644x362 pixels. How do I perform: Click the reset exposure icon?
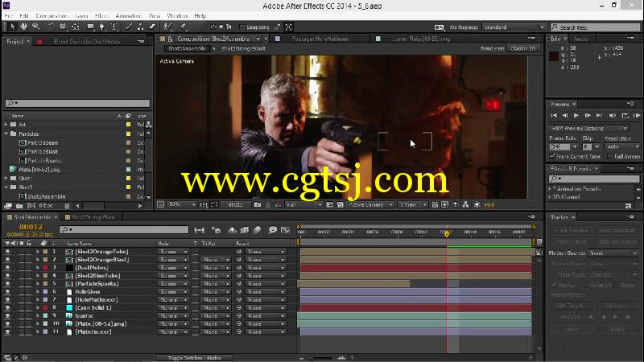coord(477,204)
